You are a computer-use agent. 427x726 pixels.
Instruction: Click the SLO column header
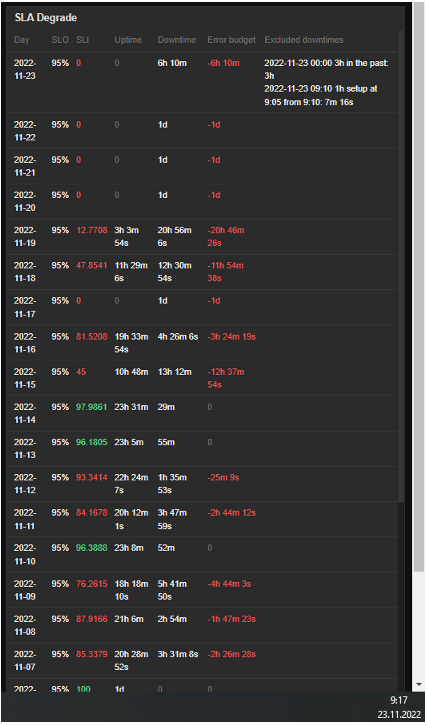click(60, 40)
